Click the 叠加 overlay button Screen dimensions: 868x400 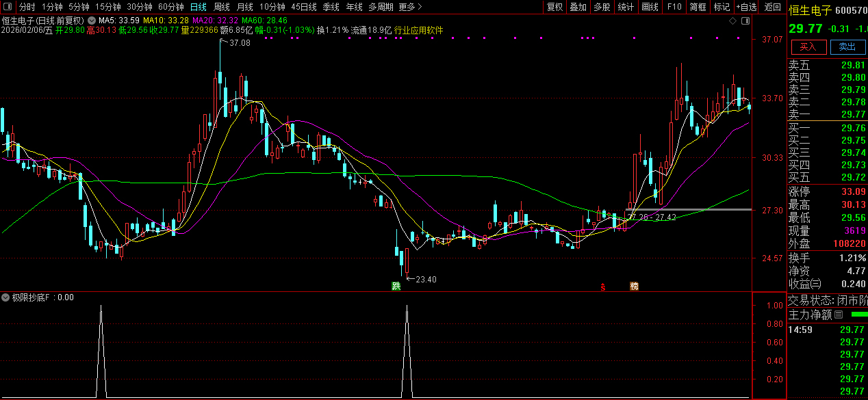click(578, 7)
